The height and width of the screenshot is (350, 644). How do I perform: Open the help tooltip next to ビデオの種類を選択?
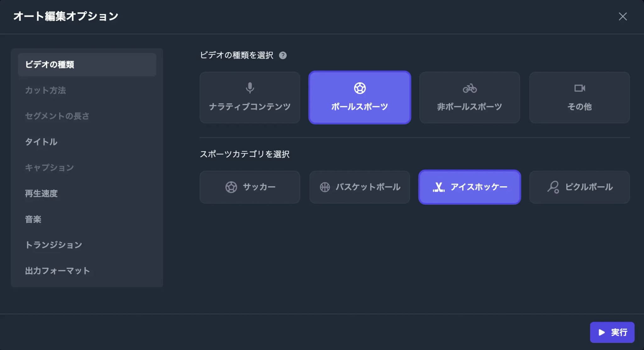(x=283, y=55)
